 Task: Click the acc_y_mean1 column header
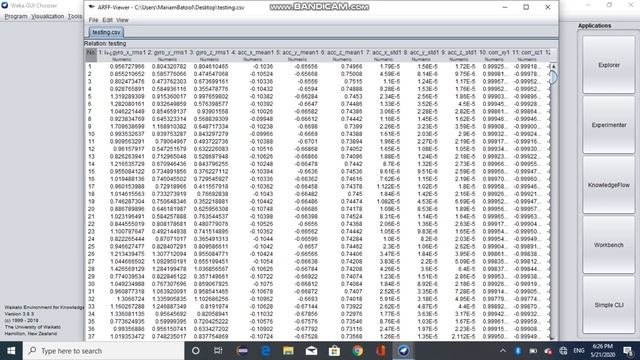(x=297, y=55)
